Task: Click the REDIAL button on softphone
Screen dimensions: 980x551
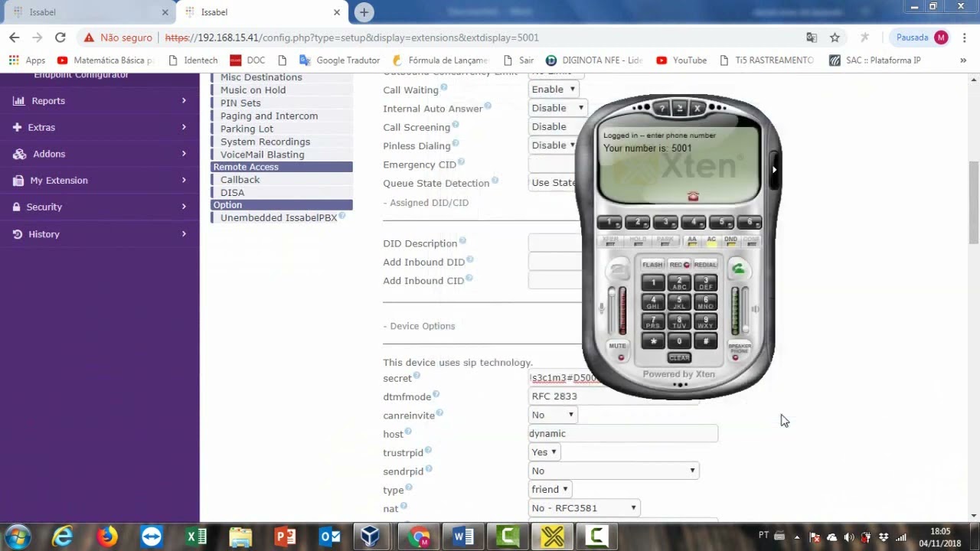Action: [705, 265]
